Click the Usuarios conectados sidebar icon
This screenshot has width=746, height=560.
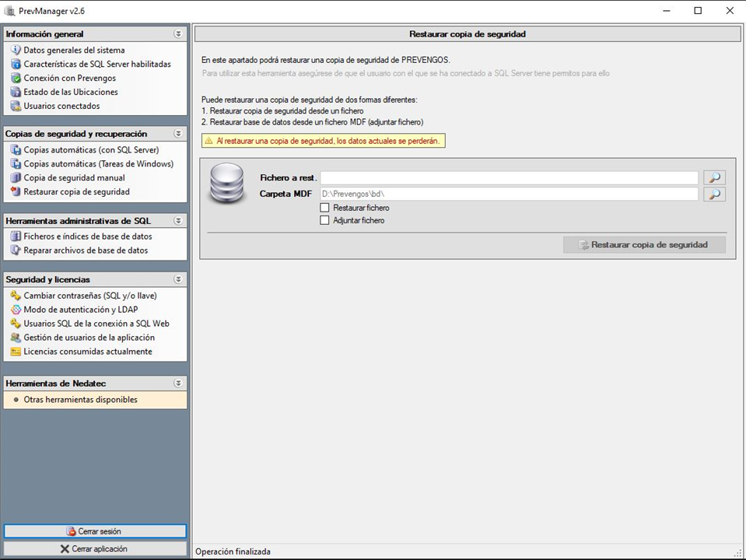16,107
